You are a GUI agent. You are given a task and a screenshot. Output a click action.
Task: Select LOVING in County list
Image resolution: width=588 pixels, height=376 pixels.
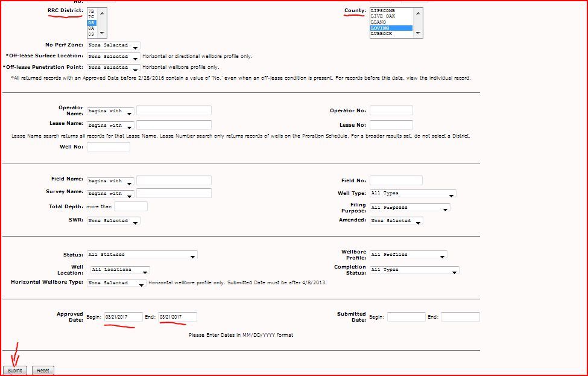point(391,28)
